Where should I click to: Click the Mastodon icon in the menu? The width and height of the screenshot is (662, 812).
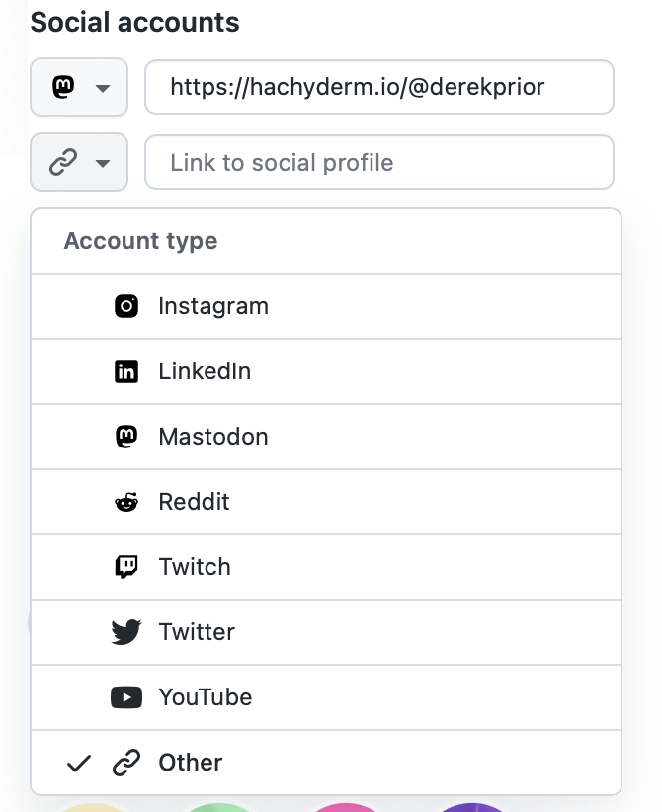click(126, 437)
